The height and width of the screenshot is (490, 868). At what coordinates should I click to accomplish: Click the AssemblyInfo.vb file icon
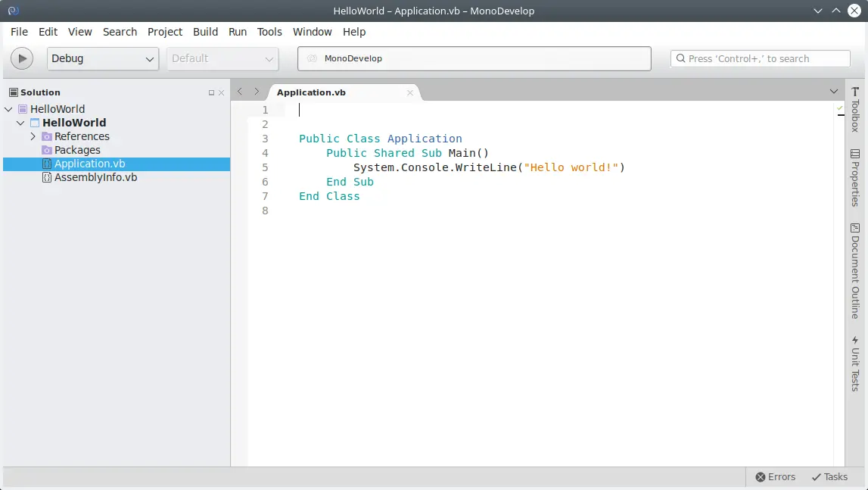[48, 177]
